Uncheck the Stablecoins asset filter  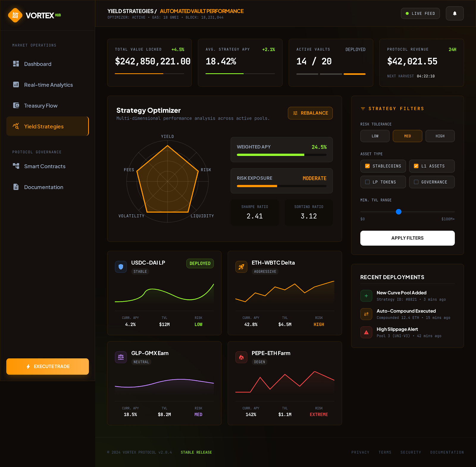(x=367, y=166)
